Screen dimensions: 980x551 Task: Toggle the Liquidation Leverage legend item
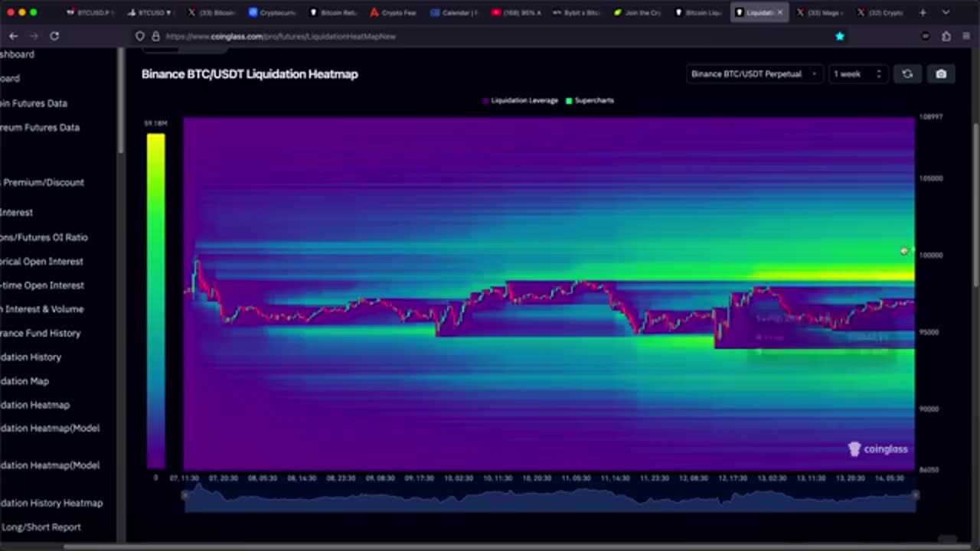(x=520, y=100)
